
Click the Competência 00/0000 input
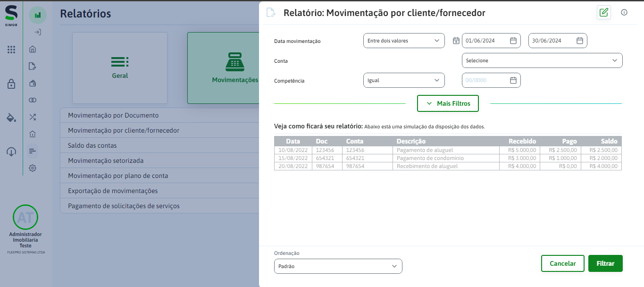coord(491,80)
